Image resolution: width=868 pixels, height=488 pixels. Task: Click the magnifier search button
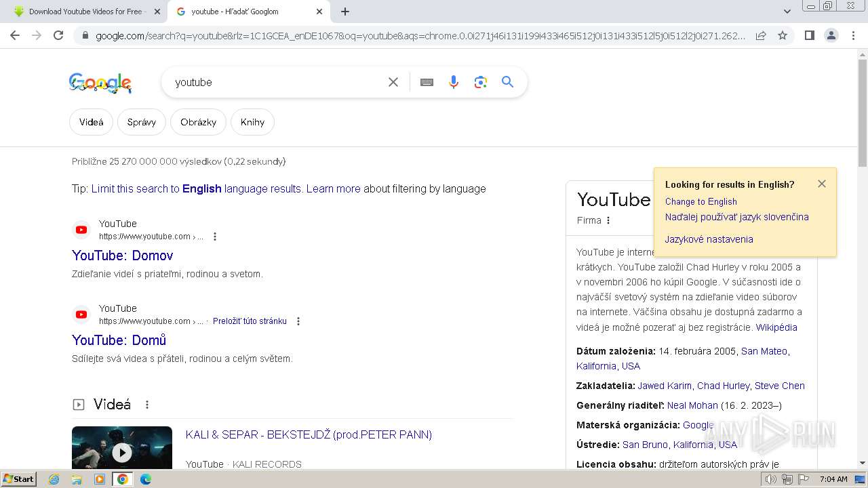(507, 82)
